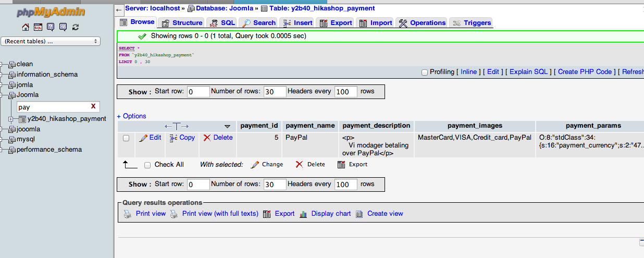
Task: Open the Search tab
Action: click(258, 22)
